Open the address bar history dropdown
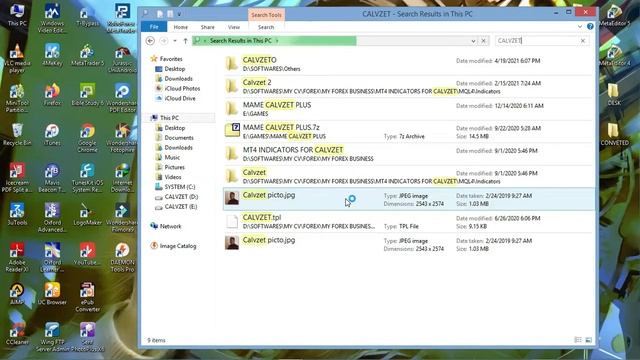640x360 pixels. [473, 41]
